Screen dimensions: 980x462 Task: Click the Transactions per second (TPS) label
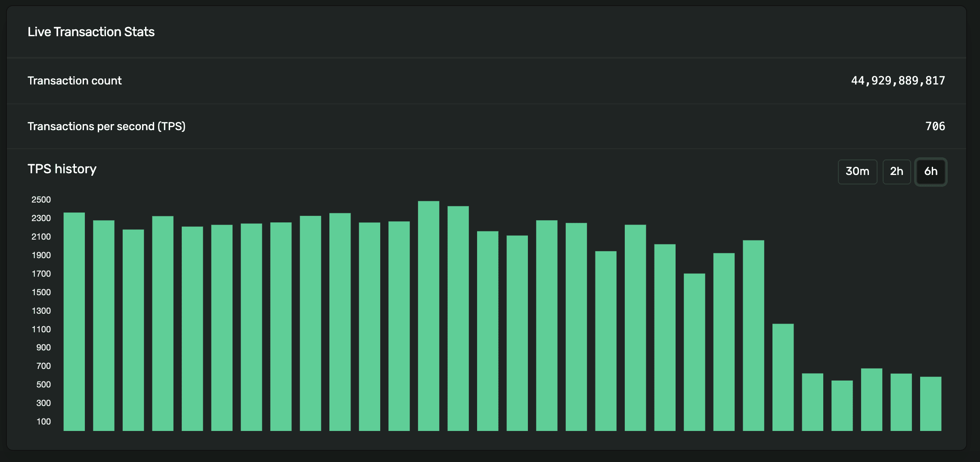(x=106, y=126)
